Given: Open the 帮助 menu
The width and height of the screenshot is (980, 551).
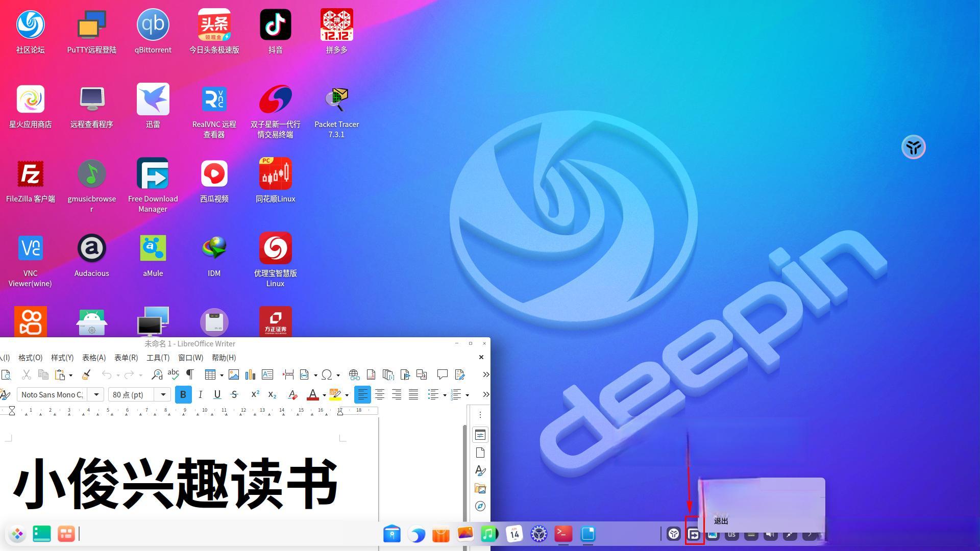Looking at the screenshot, I should coord(224,357).
